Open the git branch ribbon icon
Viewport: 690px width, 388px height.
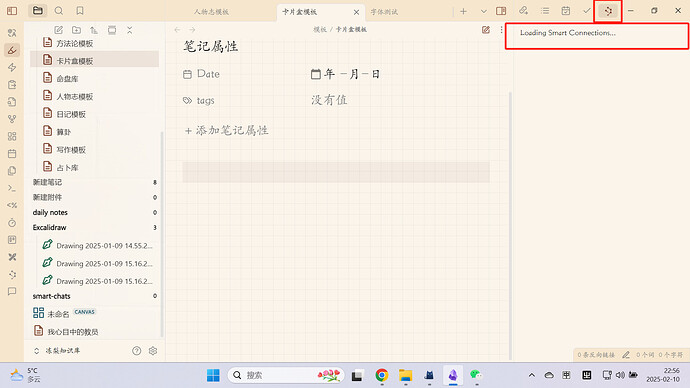(x=12, y=119)
